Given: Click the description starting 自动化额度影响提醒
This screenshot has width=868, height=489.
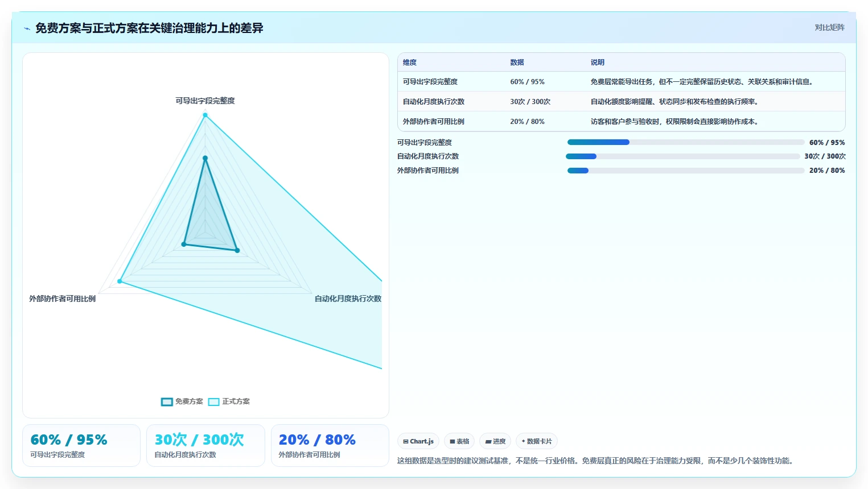Looking at the screenshot, I should pos(676,102).
